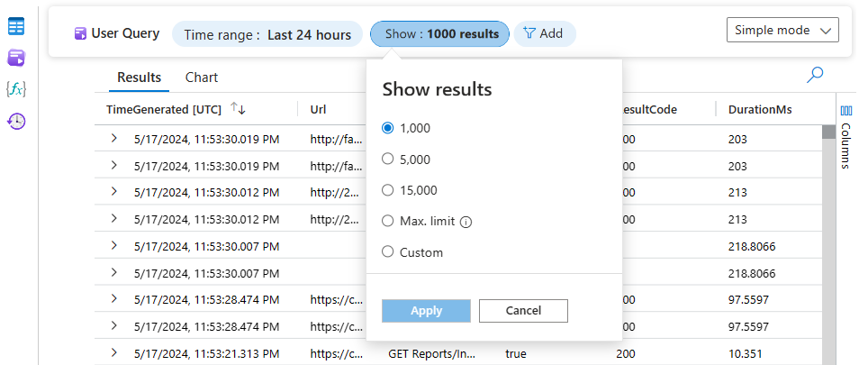Click the Max. limit info icon
Screen dimensions: 868x365
(x=466, y=222)
